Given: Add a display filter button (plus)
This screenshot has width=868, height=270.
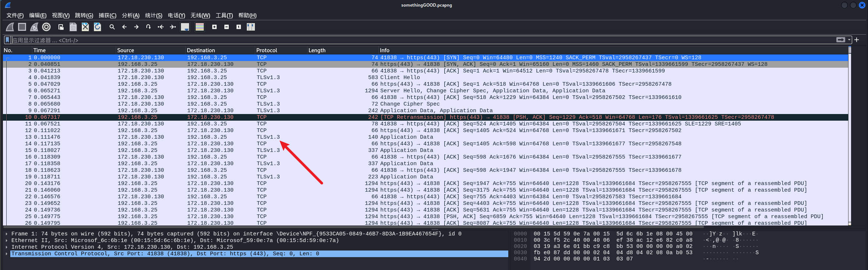Looking at the screenshot, I should coord(857,40).
